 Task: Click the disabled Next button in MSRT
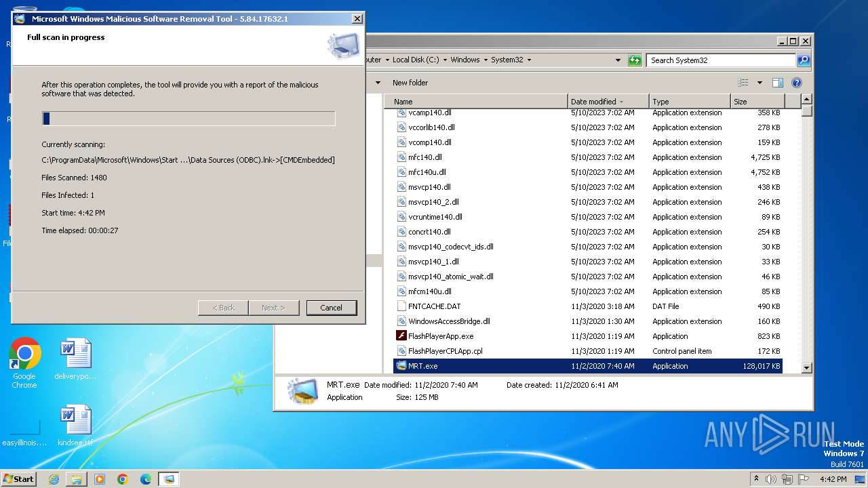273,308
